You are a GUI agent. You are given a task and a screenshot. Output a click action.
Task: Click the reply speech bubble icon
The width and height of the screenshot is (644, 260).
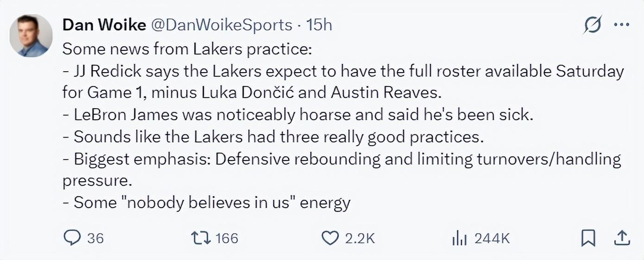(72, 238)
